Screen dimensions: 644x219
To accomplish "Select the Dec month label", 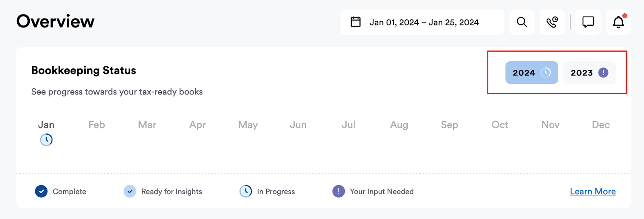I will coord(601,125).
